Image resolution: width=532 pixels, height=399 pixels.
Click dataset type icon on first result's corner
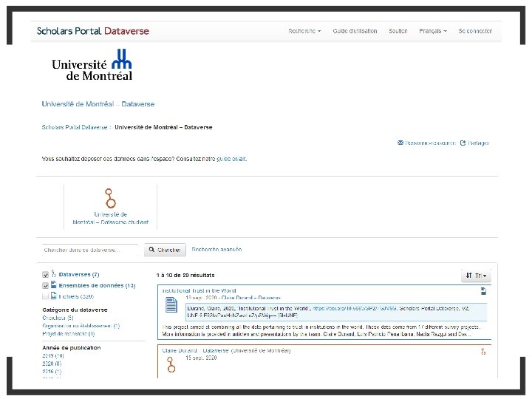pos(483,291)
